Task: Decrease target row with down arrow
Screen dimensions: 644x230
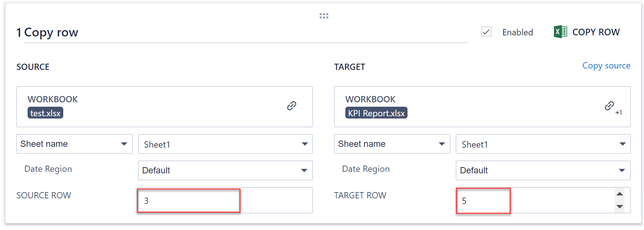Action: coord(620,206)
